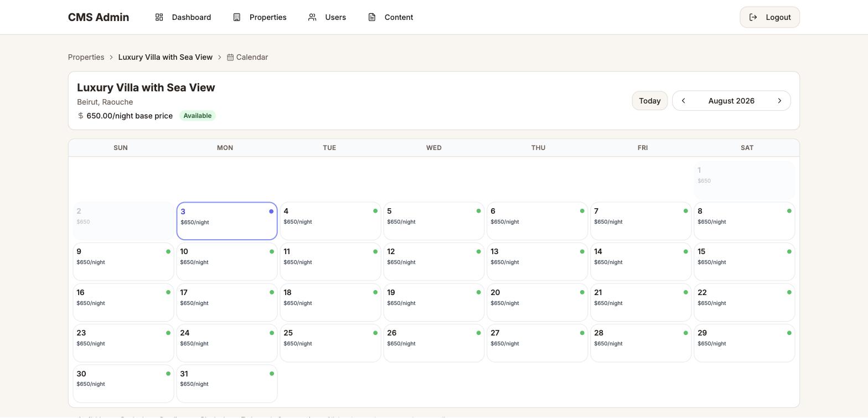Select the August 5 day cell
This screenshot has height=418, width=868.
coord(434,221)
